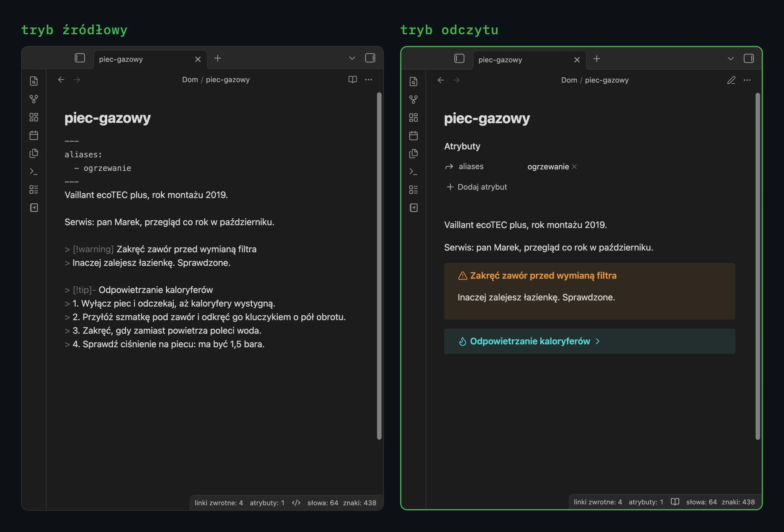Open tab list chevron in source window
This screenshot has width=784, height=532.
pyautogui.click(x=352, y=58)
